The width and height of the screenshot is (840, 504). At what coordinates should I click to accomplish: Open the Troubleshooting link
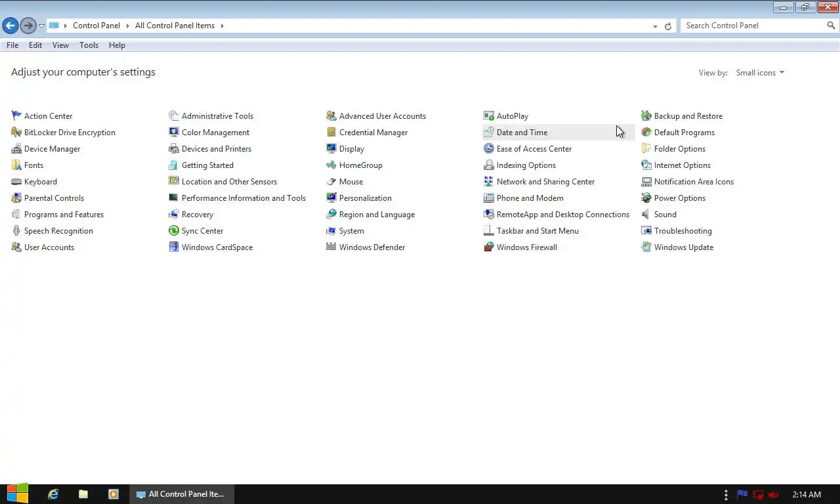(x=682, y=231)
